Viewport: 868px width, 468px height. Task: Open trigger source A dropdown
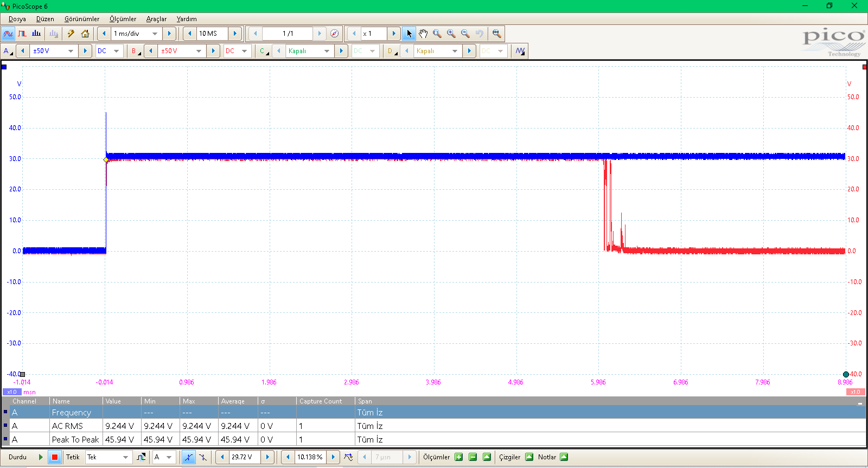tap(169, 457)
